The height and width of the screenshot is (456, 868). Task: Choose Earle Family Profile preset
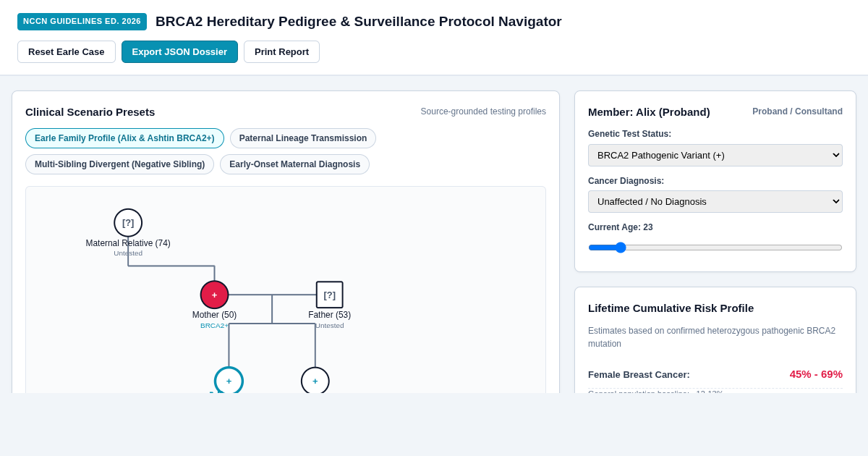[x=124, y=138]
